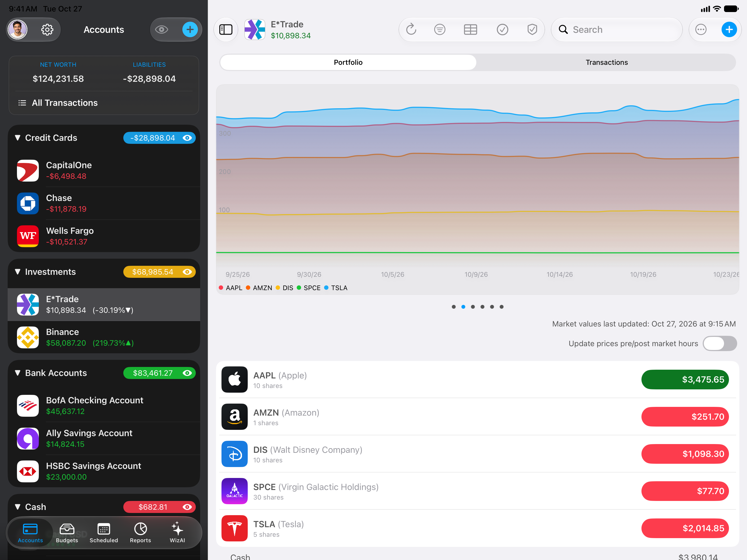Switch to the Transactions tab

tap(606, 63)
